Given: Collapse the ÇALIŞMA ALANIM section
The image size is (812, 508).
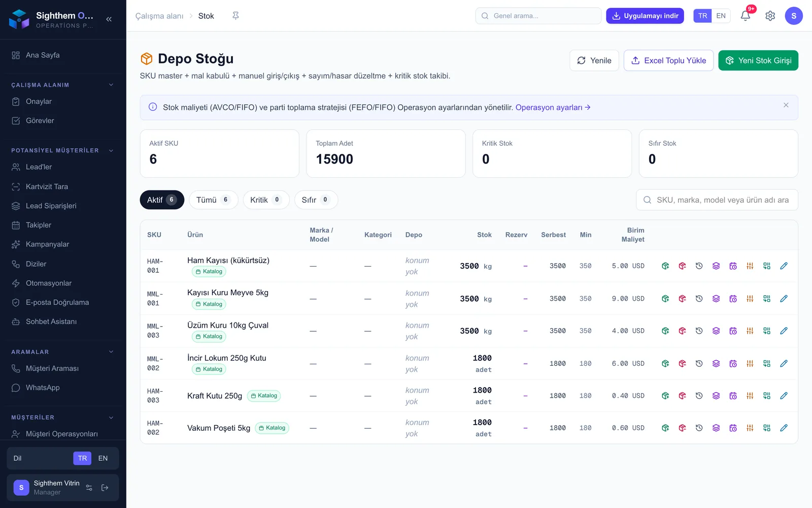Looking at the screenshot, I should tap(111, 85).
